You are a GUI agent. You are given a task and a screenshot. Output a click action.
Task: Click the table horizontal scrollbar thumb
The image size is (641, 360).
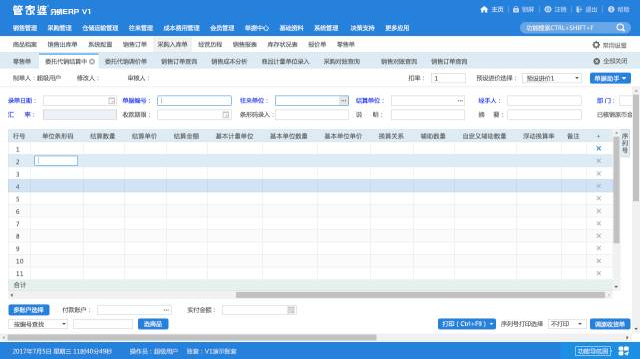point(420,295)
